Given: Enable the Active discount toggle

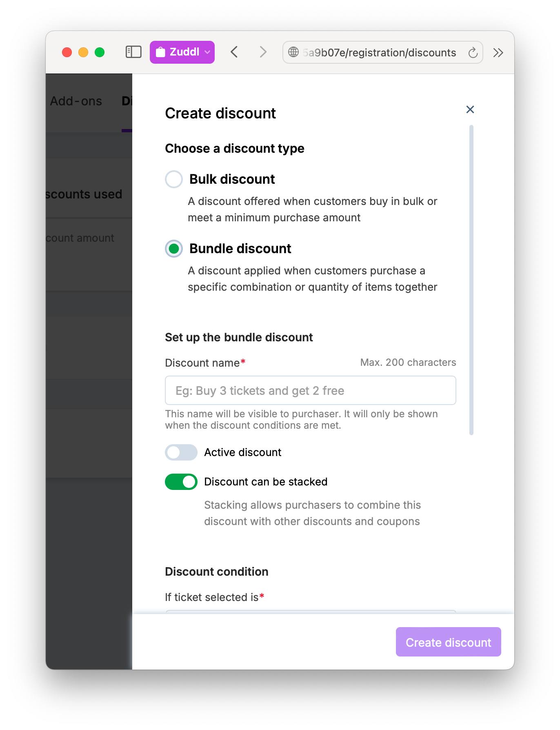Looking at the screenshot, I should coord(181,452).
